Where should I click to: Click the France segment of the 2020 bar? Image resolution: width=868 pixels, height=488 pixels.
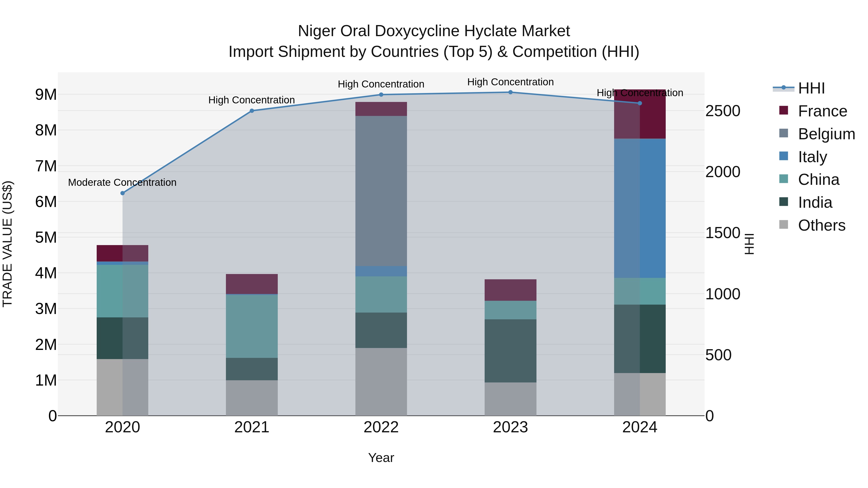coord(123,253)
